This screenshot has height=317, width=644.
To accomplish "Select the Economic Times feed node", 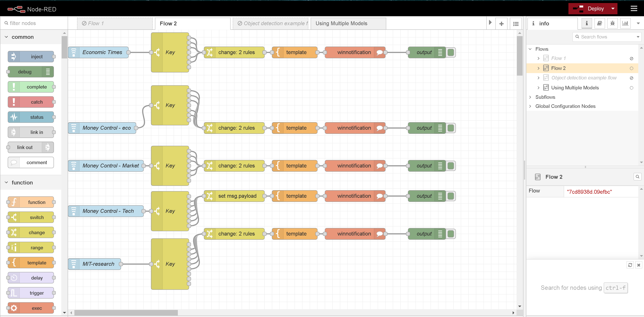I will click(99, 52).
